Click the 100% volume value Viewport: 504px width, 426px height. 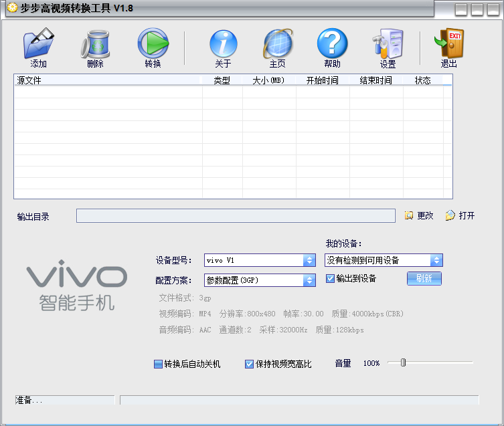click(371, 363)
